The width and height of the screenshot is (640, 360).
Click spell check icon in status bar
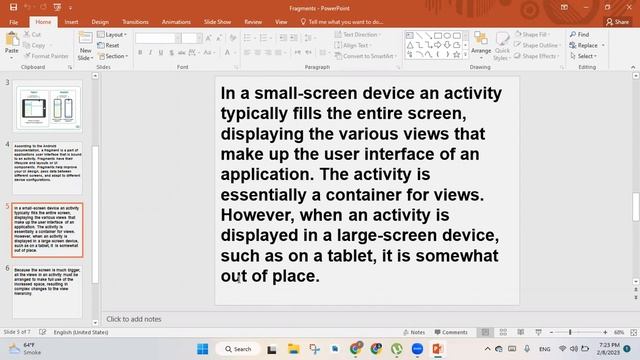(42, 332)
